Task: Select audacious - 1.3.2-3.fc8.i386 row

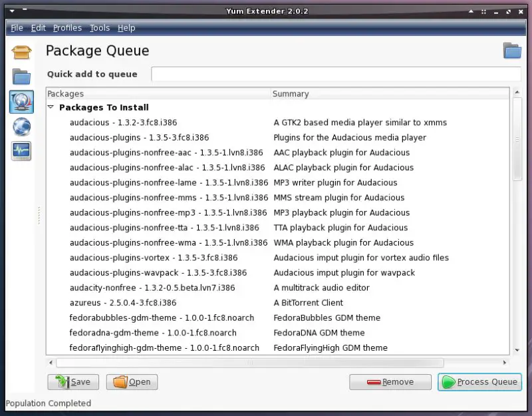Action: pyautogui.click(x=278, y=122)
